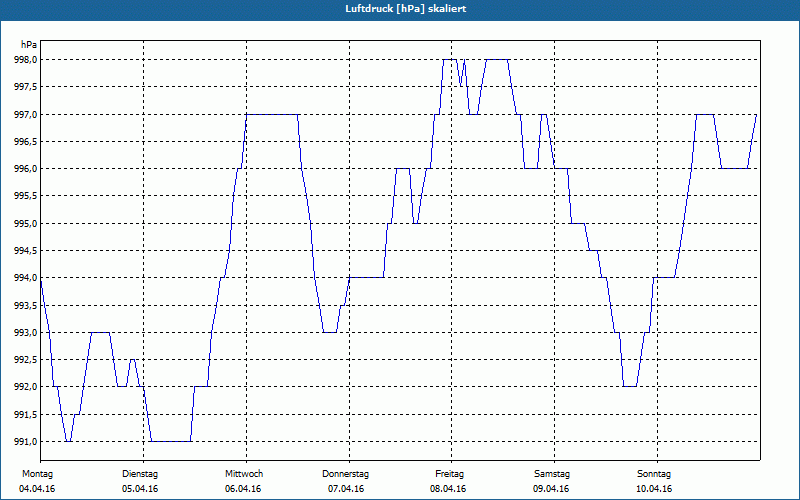800x500 pixels.
Task: Select the 'Dienstag' day label
Action: (140, 474)
